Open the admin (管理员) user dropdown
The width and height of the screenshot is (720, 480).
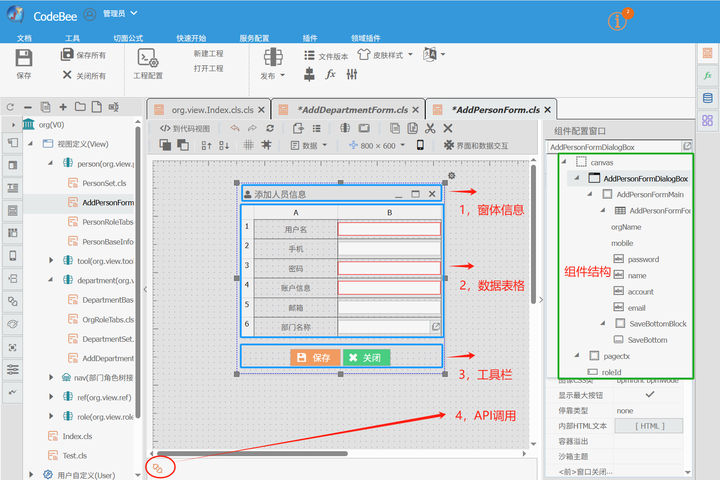[120, 14]
